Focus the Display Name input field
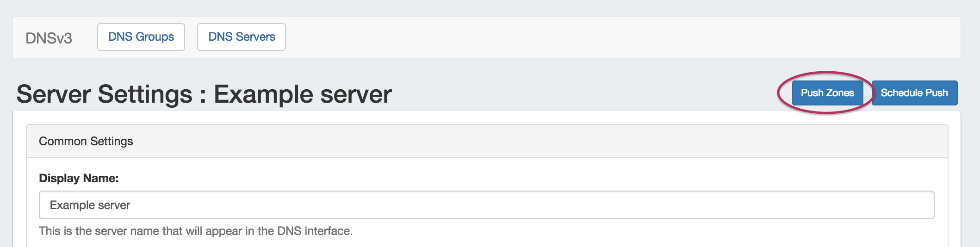The height and width of the screenshot is (247, 980). click(486, 205)
